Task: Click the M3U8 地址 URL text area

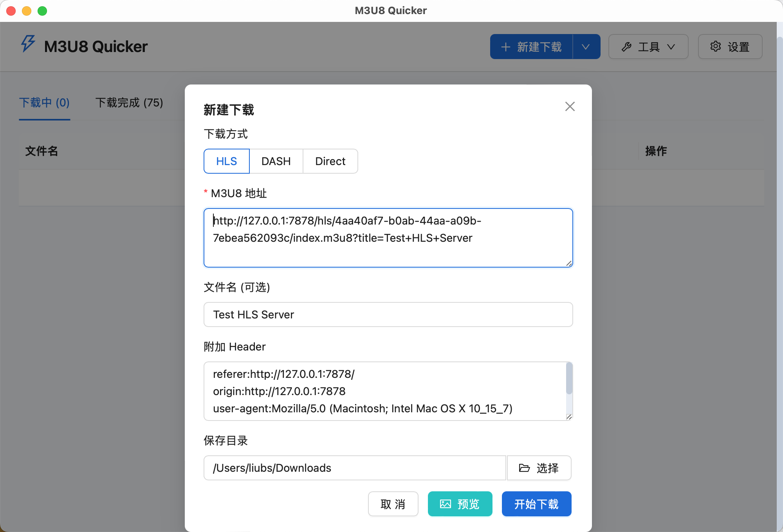Action: [388, 238]
